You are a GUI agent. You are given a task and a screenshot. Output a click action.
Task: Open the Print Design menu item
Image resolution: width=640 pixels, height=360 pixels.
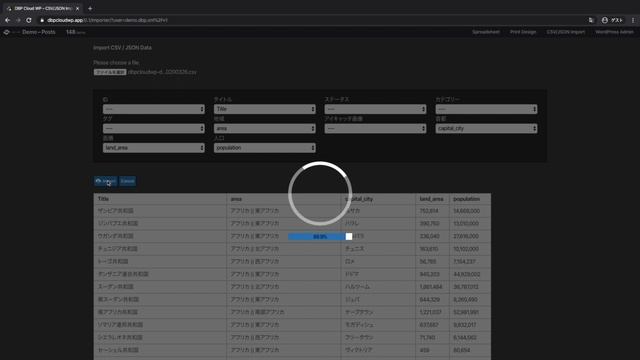[523, 32]
